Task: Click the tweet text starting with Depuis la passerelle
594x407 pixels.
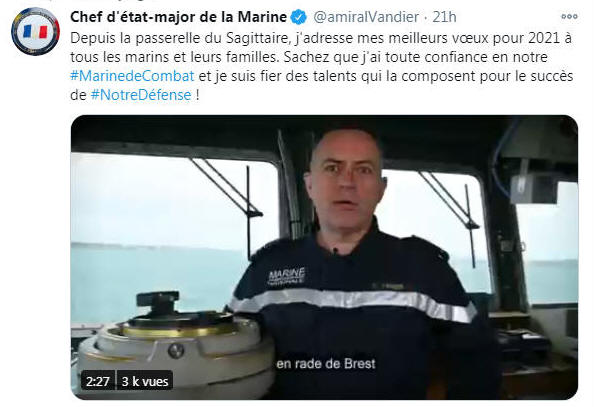Action: coord(321,66)
